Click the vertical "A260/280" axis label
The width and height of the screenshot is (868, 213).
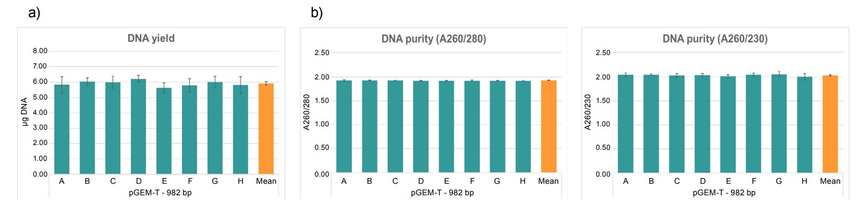(307, 112)
